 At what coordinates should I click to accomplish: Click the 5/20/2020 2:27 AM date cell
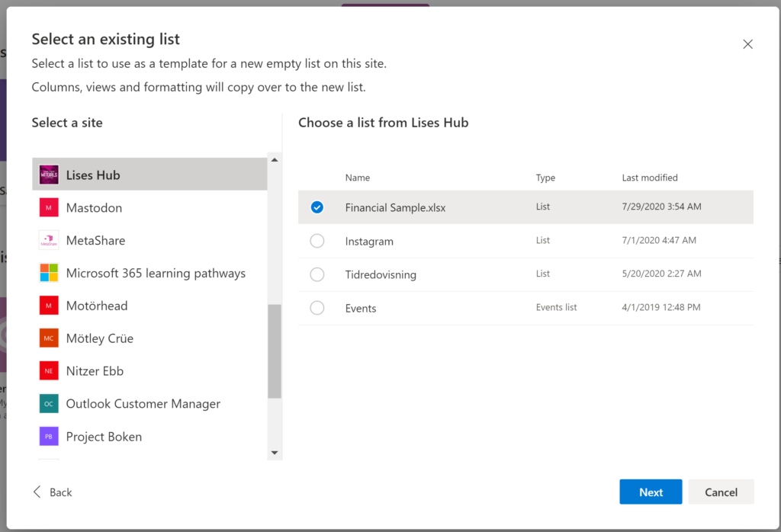click(x=661, y=273)
